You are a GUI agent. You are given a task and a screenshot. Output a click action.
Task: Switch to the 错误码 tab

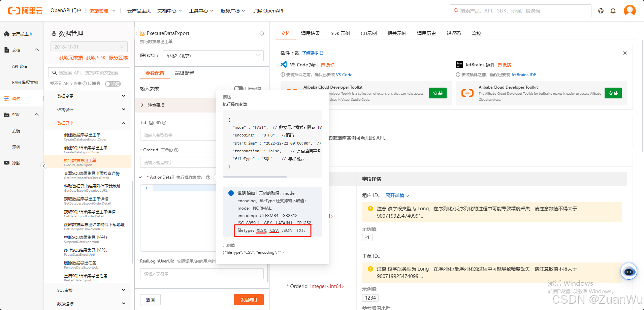[x=453, y=33]
